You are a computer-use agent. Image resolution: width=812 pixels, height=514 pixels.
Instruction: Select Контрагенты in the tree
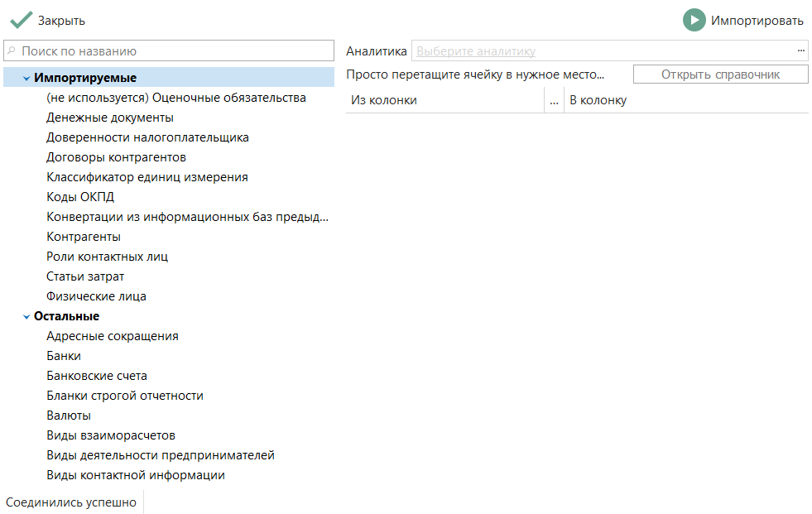pyautogui.click(x=84, y=237)
